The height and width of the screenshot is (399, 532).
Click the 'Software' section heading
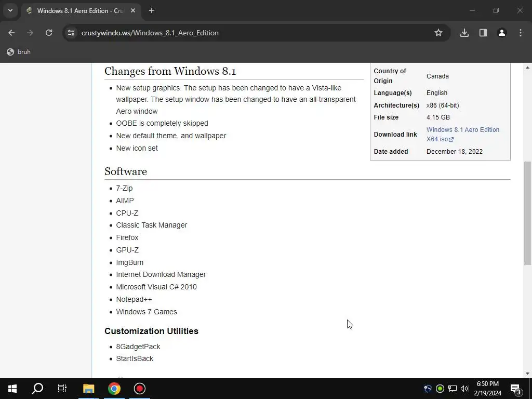pyautogui.click(x=126, y=171)
